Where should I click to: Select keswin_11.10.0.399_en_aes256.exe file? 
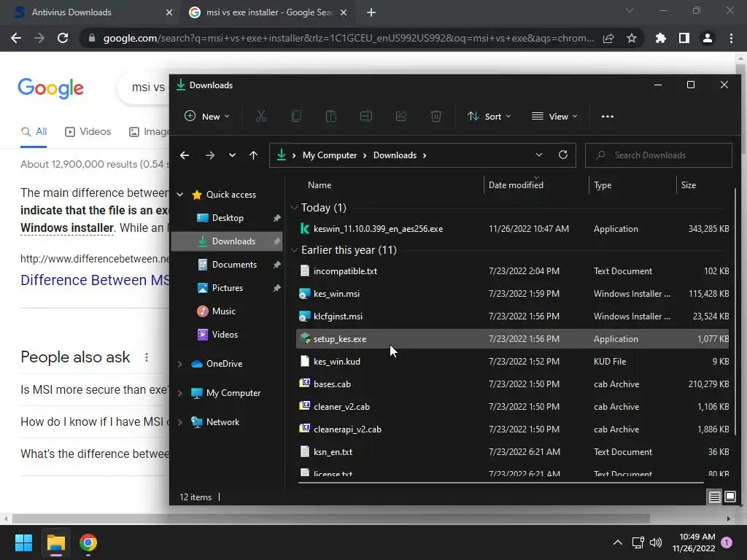512,229
